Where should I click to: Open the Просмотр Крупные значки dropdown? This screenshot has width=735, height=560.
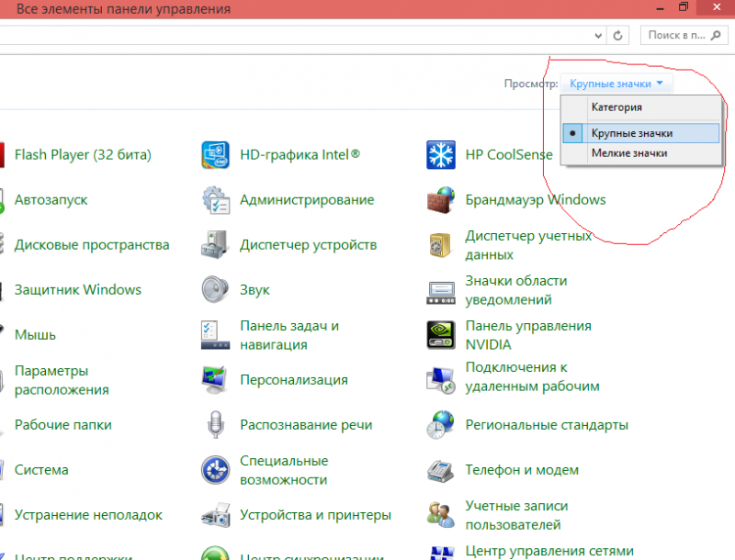click(x=616, y=84)
